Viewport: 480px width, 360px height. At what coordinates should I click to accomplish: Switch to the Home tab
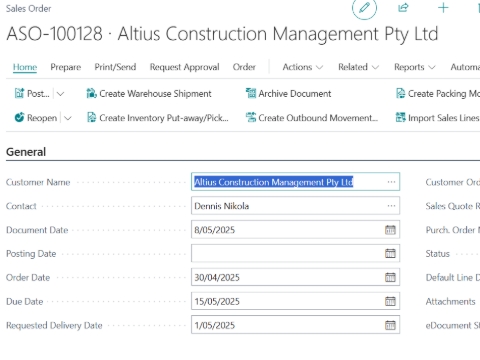click(x=25, y=67)
